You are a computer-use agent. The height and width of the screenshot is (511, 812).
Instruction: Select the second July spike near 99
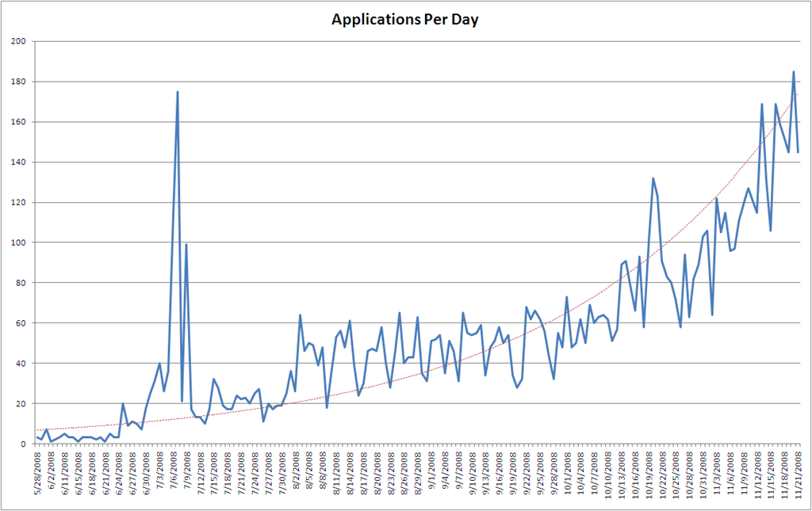click(186, 245)
